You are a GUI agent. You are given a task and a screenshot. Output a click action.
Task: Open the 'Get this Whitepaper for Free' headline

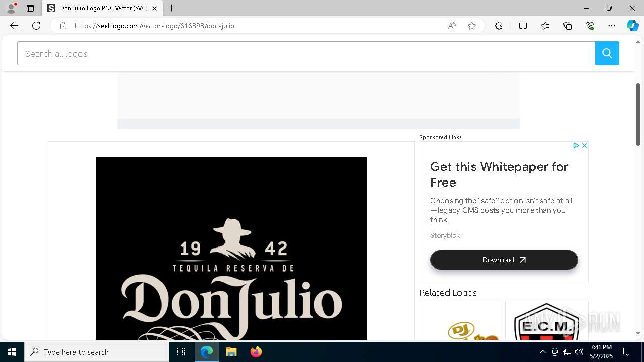click(499, 174)
